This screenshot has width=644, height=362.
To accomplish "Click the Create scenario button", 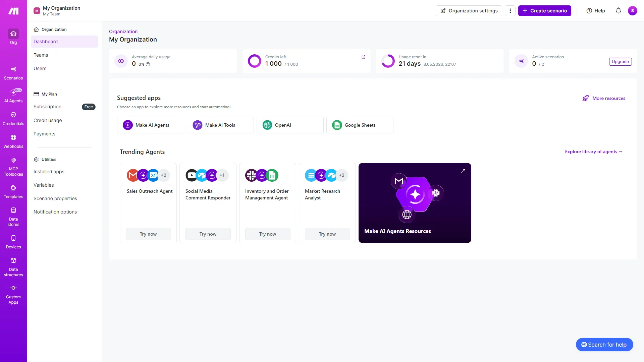I will pyautogui.click(x=544, y=11).
